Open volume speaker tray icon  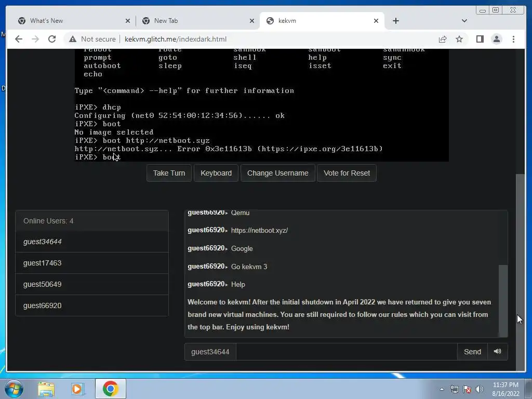[x=480, y=389]
